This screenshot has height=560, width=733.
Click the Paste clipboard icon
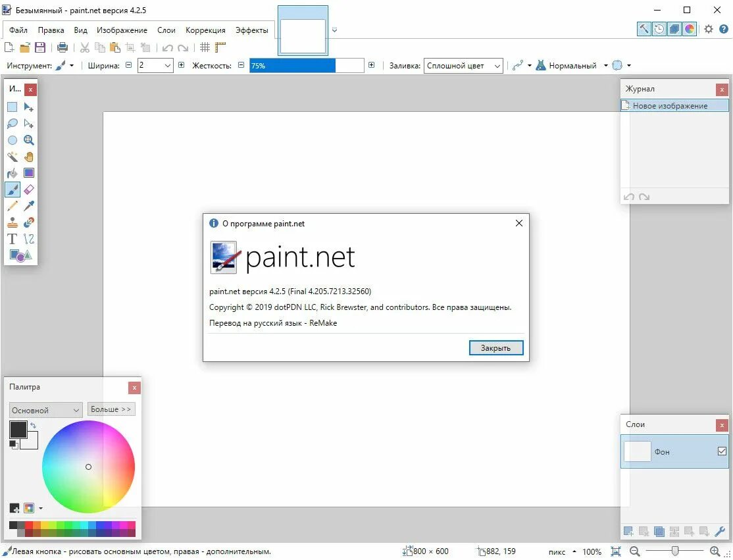[x=114, y=47]
